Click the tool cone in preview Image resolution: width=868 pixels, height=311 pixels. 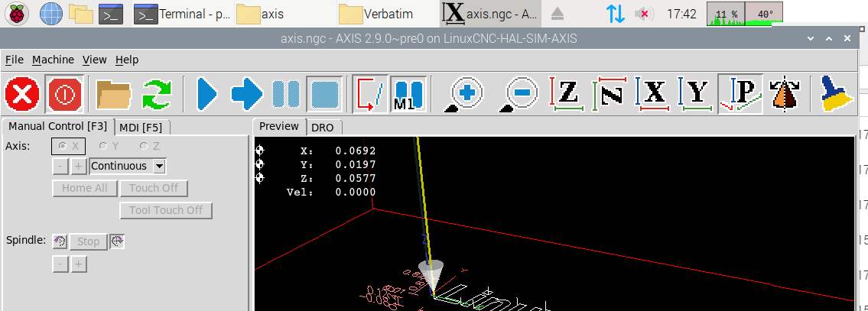(432, 276)
